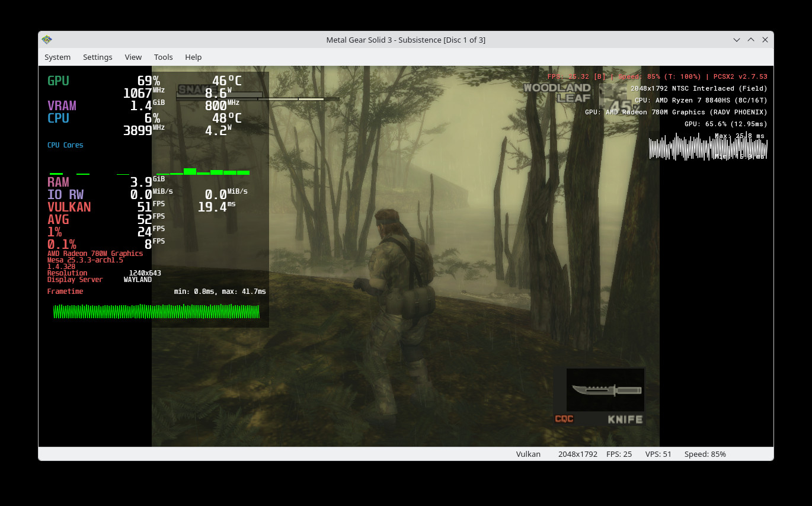This screenshot has width=812, height=506.
Task: Click the '46°C' GPU temperature value
Action: tap(227, 81)
